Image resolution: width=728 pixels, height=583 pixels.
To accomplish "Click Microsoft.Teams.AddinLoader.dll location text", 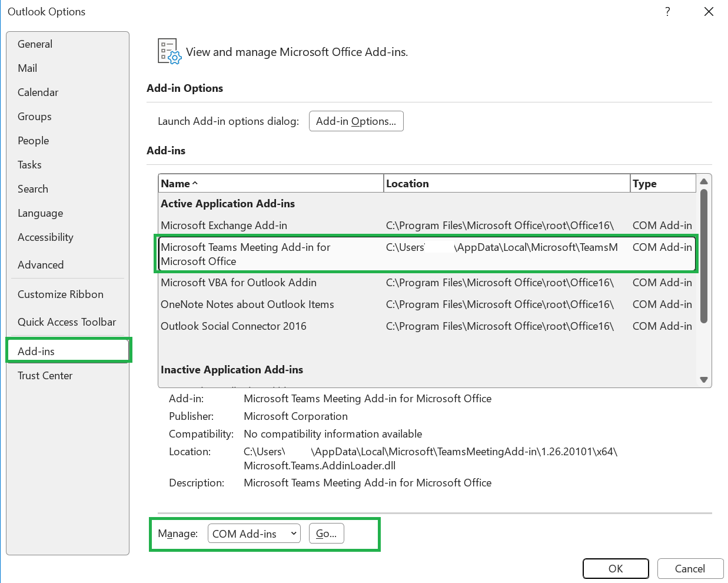I will 320,466.
